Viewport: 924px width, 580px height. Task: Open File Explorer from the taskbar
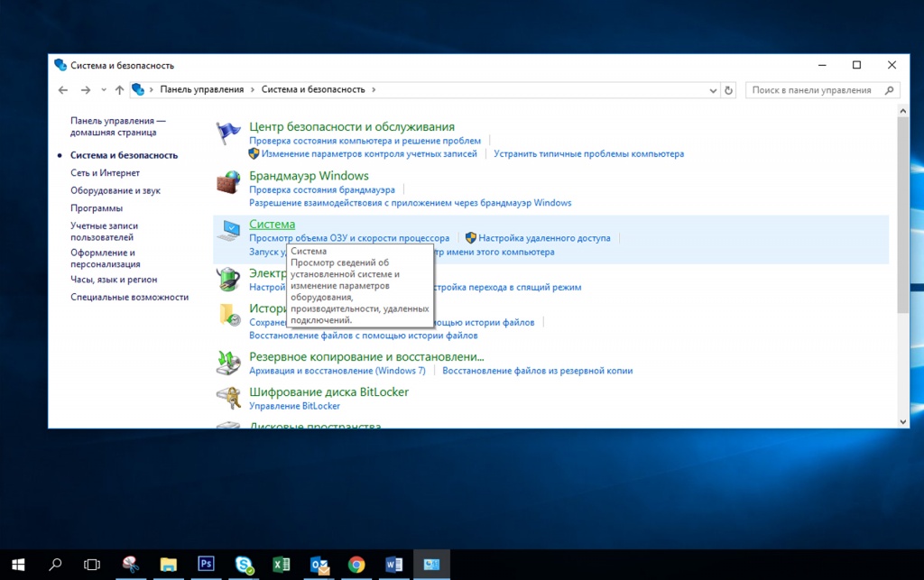168,565
